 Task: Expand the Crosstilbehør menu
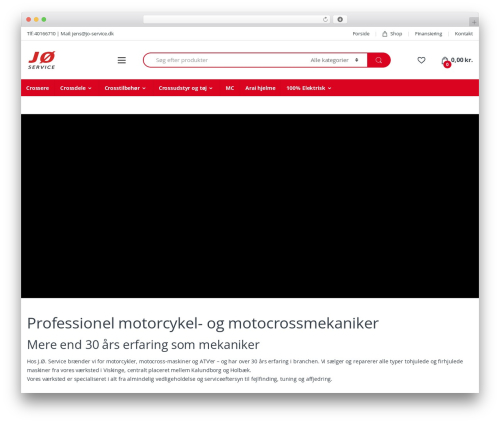pos(125,88)
